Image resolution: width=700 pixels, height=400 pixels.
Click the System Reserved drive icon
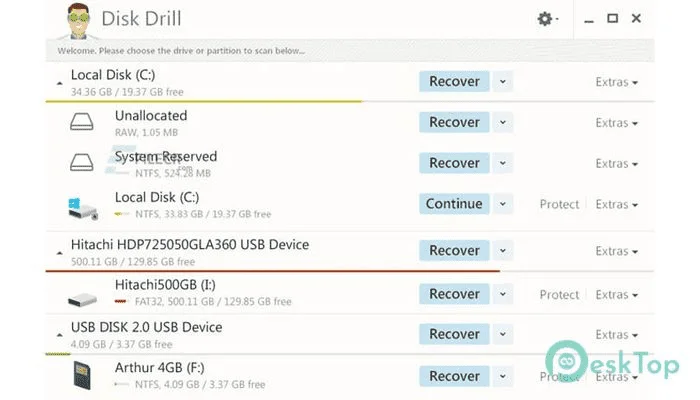(82, 162)
